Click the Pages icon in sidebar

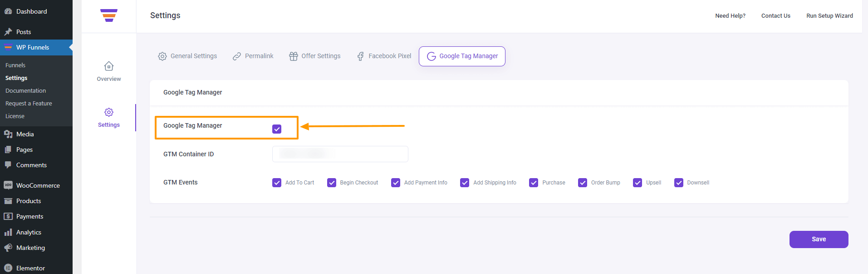(x=8, y=149)
